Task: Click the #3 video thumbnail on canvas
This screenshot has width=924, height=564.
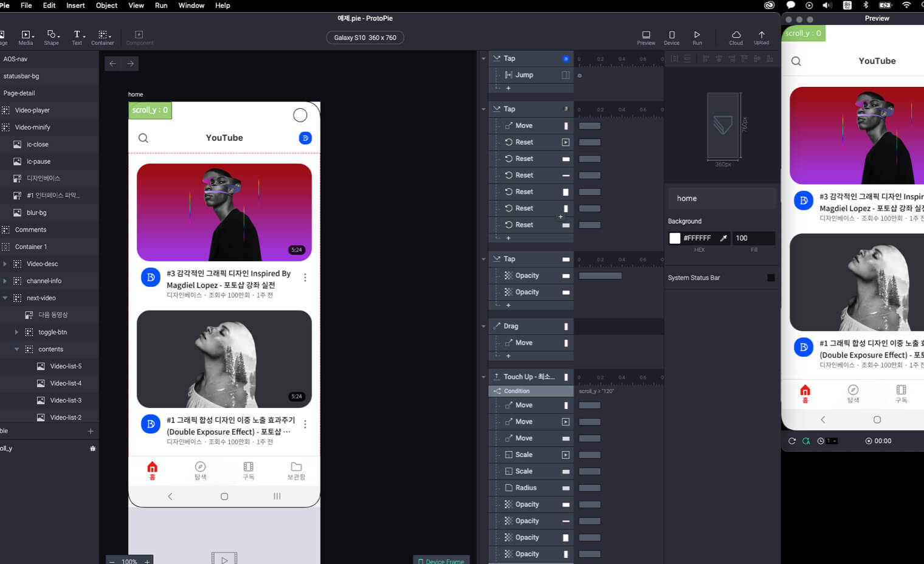Action: (224, 212)
